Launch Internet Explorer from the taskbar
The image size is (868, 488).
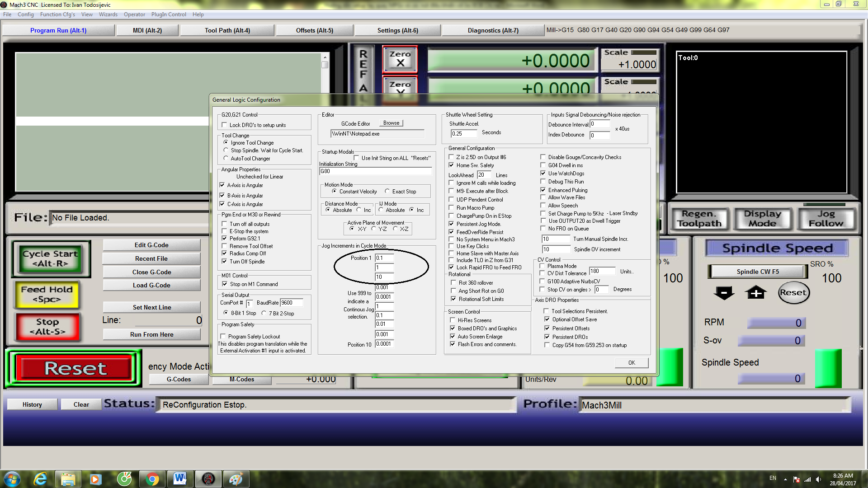tap(41, 479)
